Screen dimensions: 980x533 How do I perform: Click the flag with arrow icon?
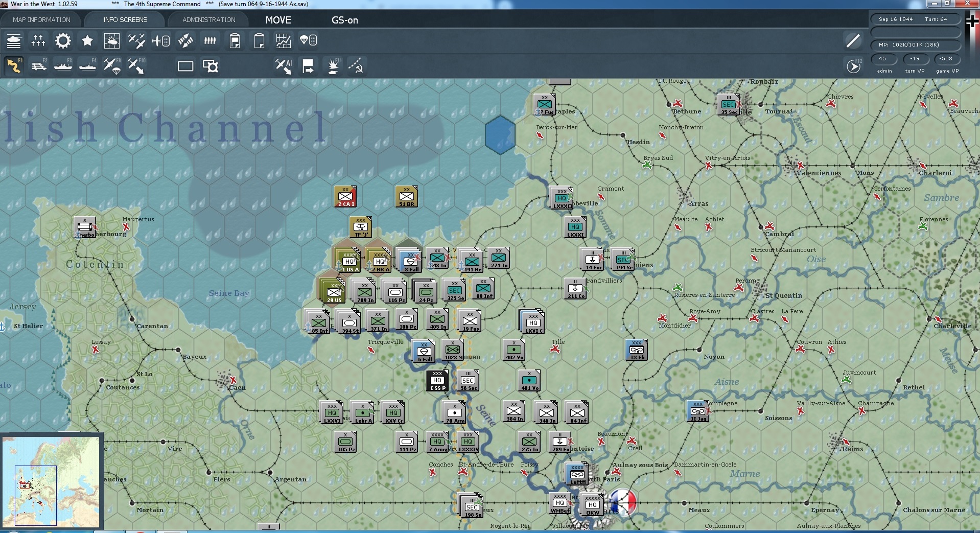(308, 66)
